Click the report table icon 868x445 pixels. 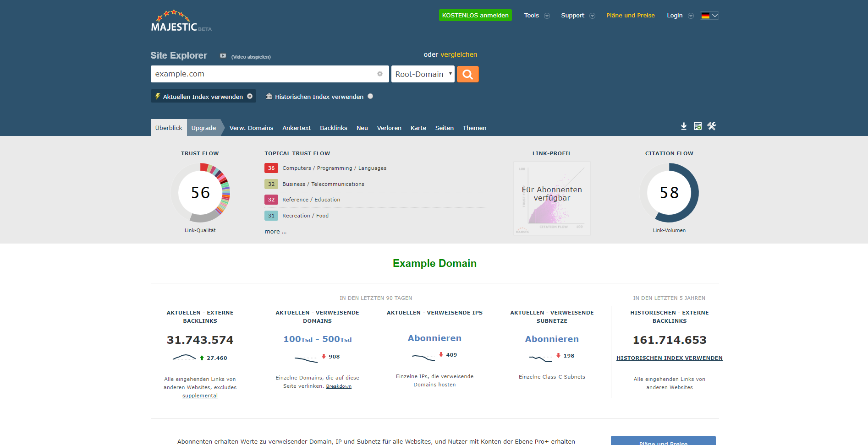pos(698,126)
